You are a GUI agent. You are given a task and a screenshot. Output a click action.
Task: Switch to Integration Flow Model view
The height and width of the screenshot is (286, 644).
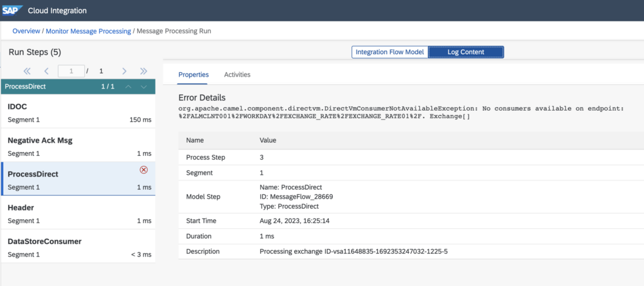click(390, 52)
